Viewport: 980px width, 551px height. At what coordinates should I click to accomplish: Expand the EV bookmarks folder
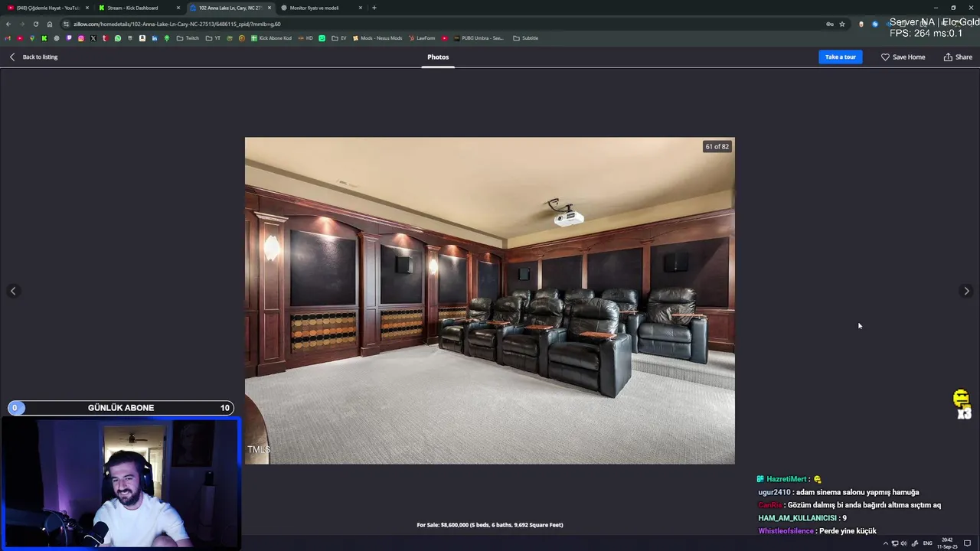[338, 38]
